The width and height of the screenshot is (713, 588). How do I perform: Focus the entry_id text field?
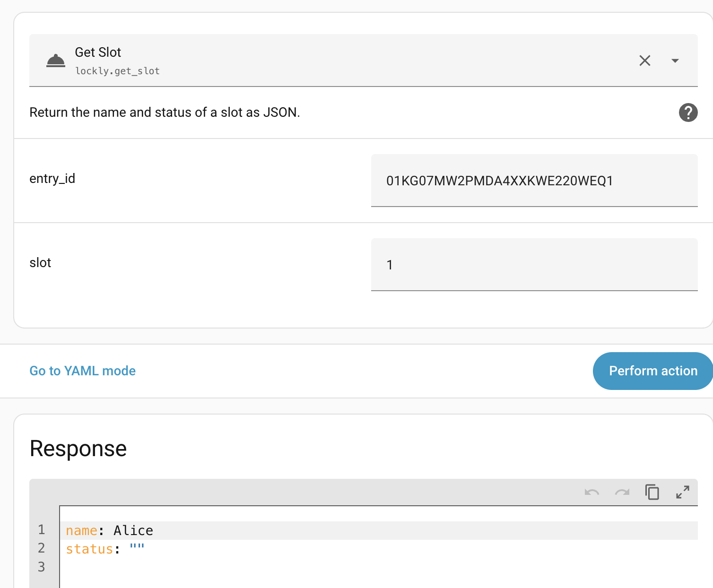point(534,181)
